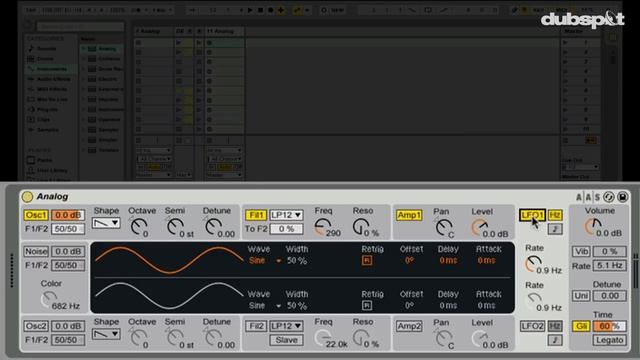This screenshot has height=360, width=640.
Task: Select Samples category in browser
Action: point(48,129)
